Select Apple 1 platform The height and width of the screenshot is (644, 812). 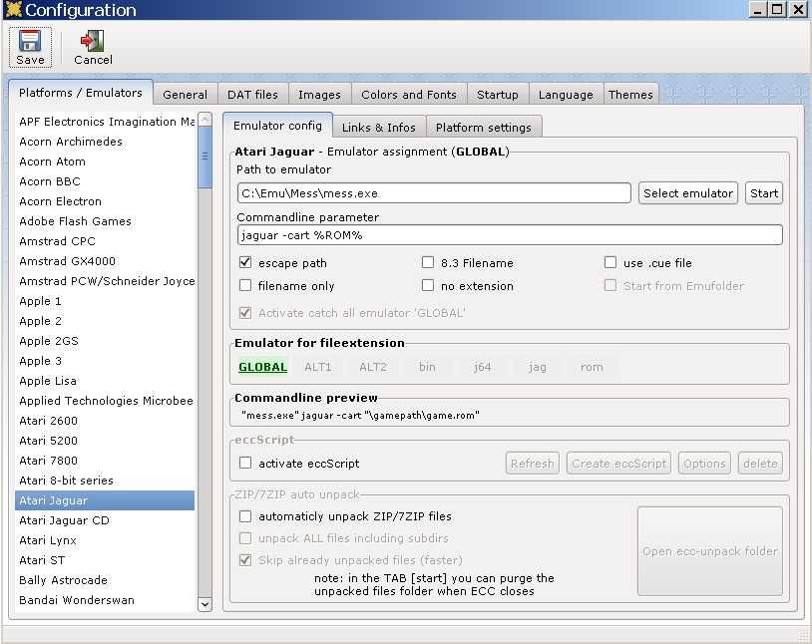(x=105, y=301)
